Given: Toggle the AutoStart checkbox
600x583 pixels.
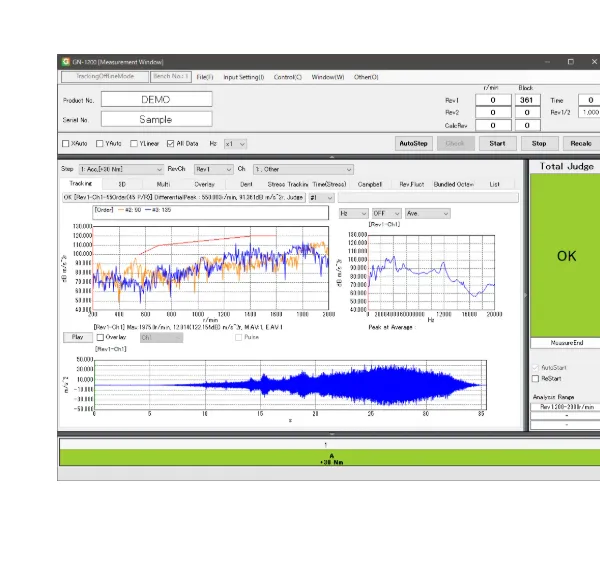Looking at the screenshot, I should pyautogui.click(x=535, y=368).
